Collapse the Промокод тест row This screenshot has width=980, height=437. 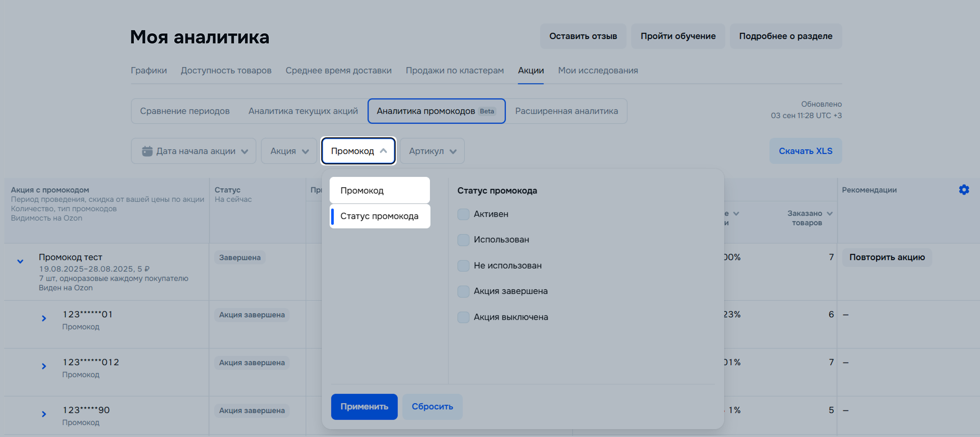(x=20, y=261)
